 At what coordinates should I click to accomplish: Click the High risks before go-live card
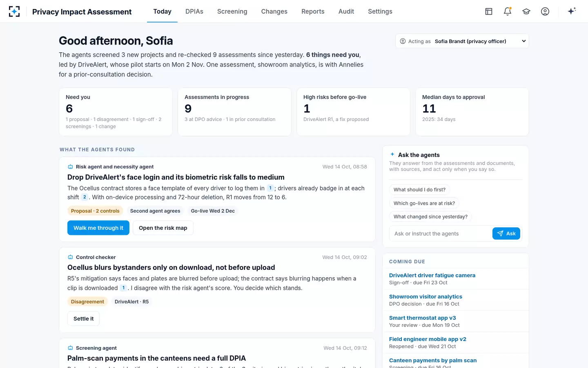353,112
